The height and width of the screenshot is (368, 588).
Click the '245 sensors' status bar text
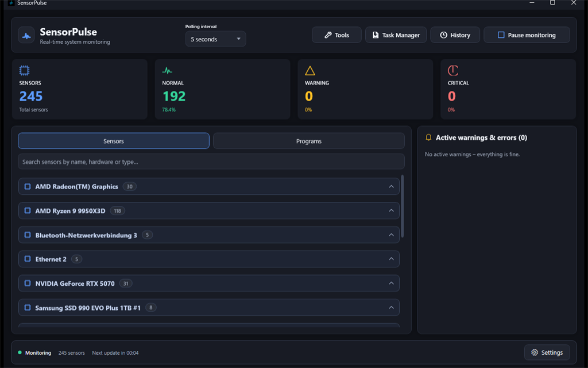pyautogui.click(x=71, y=352)
